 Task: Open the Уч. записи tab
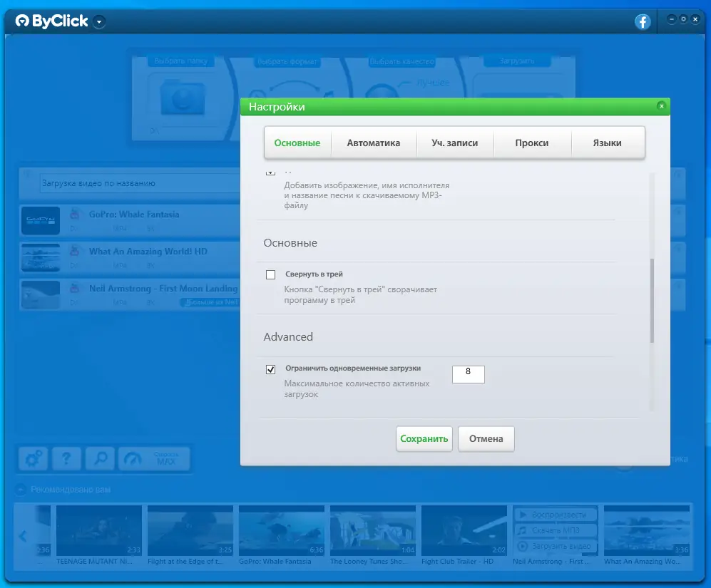(x=455, y=143)
